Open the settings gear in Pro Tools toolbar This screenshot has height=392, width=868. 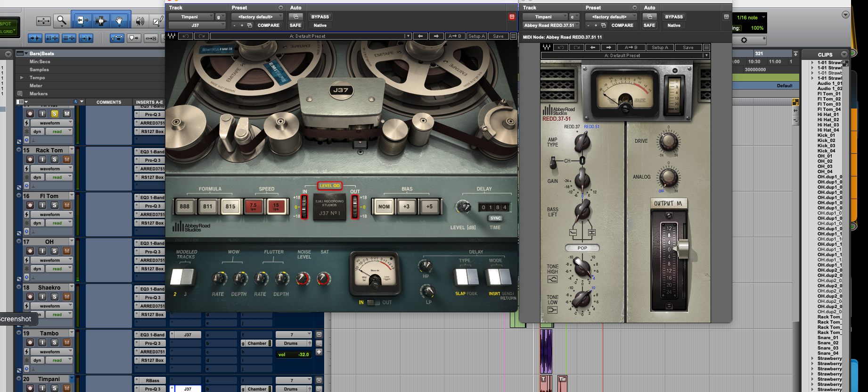pyautogui.click(x=744, y=40)
